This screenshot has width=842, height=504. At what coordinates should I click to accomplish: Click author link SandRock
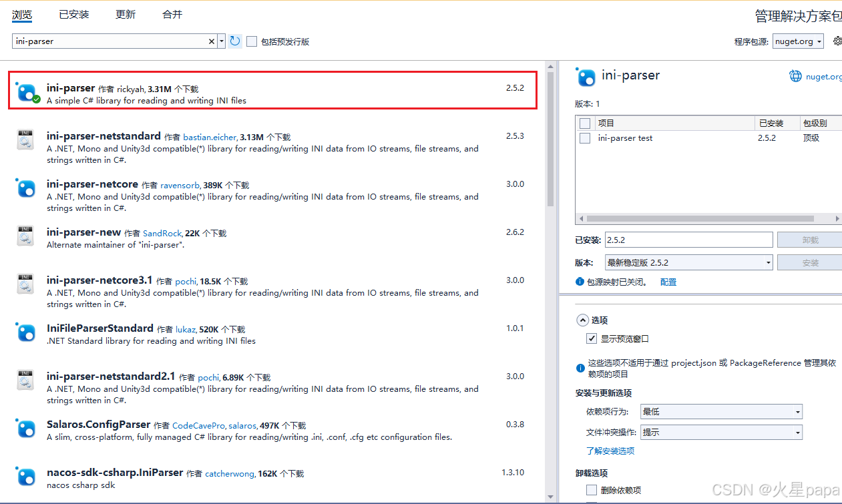[x=162, y=234]
